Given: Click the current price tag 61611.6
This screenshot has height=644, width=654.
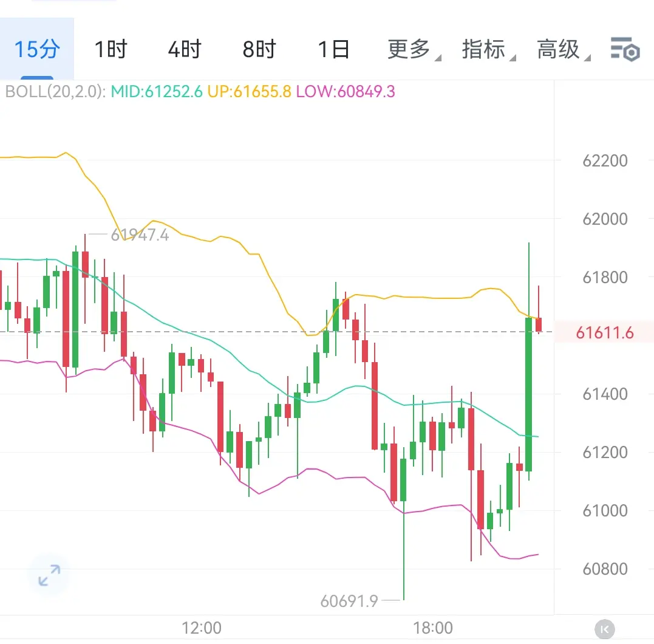Looking at the screenshot, I should point(604,333).
